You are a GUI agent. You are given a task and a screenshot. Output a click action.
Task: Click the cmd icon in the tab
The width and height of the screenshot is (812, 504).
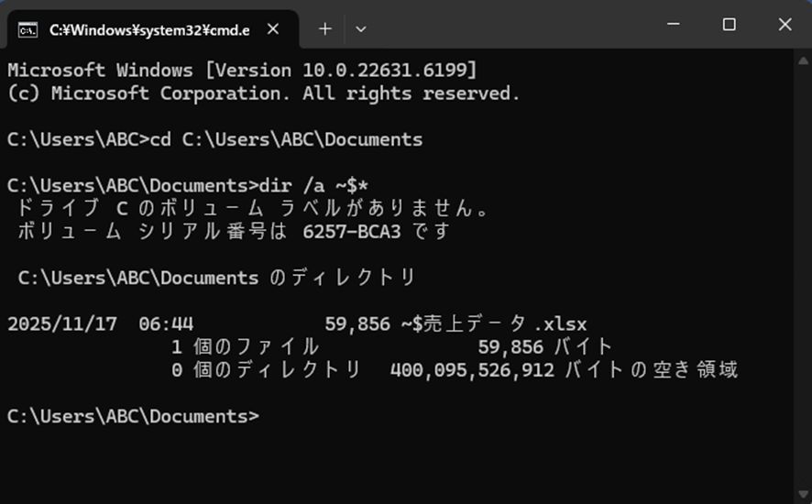coord(28,29)
